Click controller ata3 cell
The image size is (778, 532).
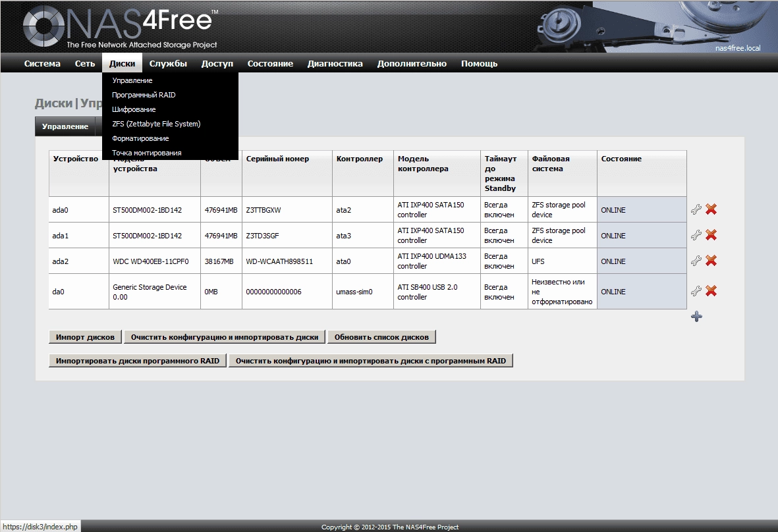363,236
